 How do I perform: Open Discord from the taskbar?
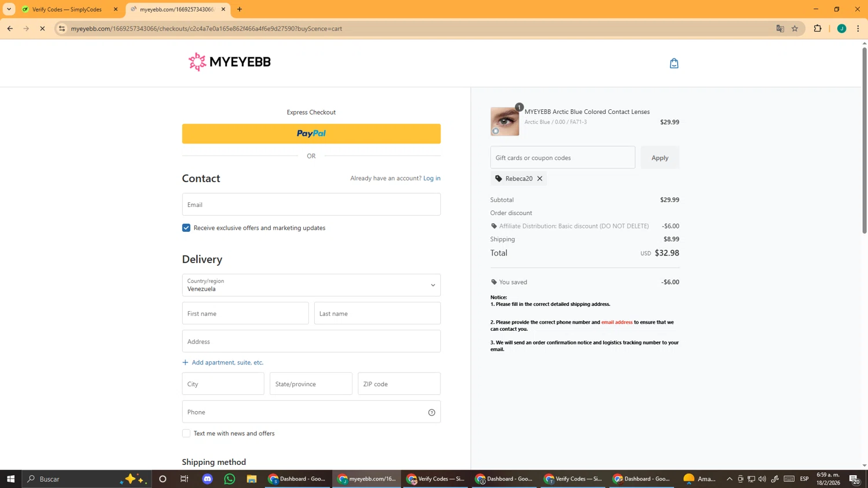pos(207,479)
